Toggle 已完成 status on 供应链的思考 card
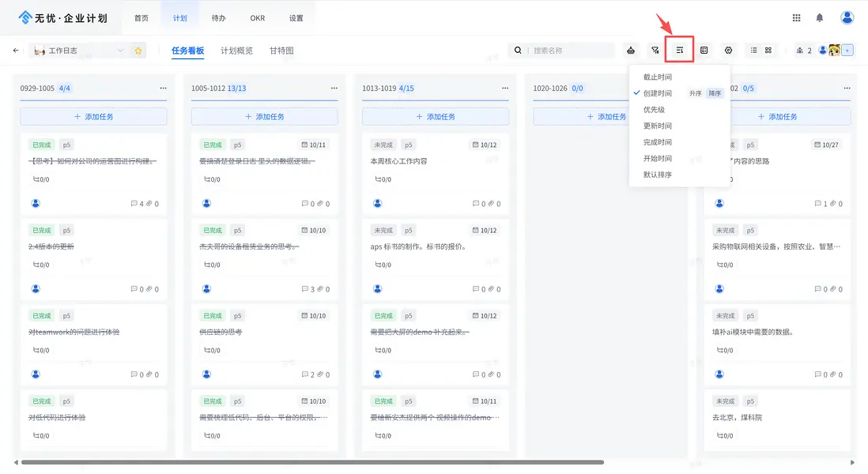868x474 pixels. (213, 316)
